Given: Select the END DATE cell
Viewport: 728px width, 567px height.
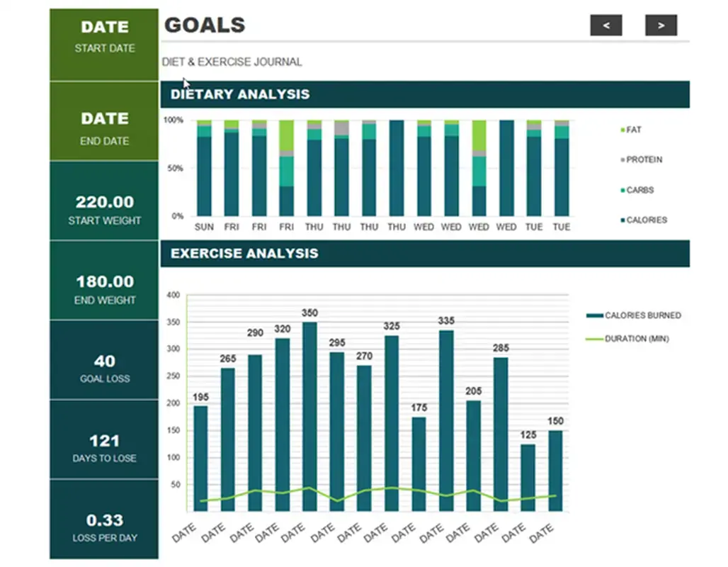Looking at the screenshot, I should click(x=104, y=128).
